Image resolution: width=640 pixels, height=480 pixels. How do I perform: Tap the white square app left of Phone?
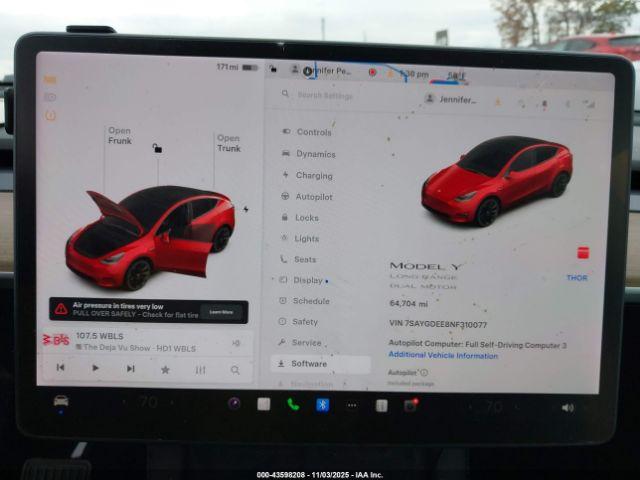pyautogui.click(x=264, y=404)
